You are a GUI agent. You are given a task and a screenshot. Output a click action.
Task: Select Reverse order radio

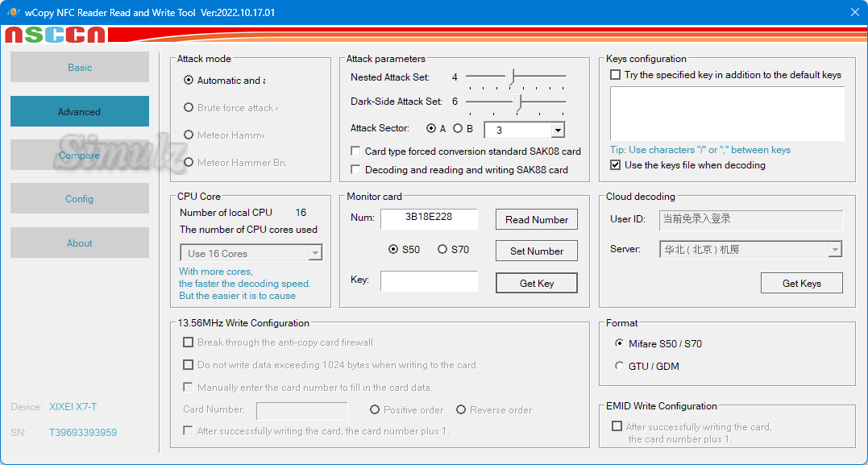coord(461,409)
